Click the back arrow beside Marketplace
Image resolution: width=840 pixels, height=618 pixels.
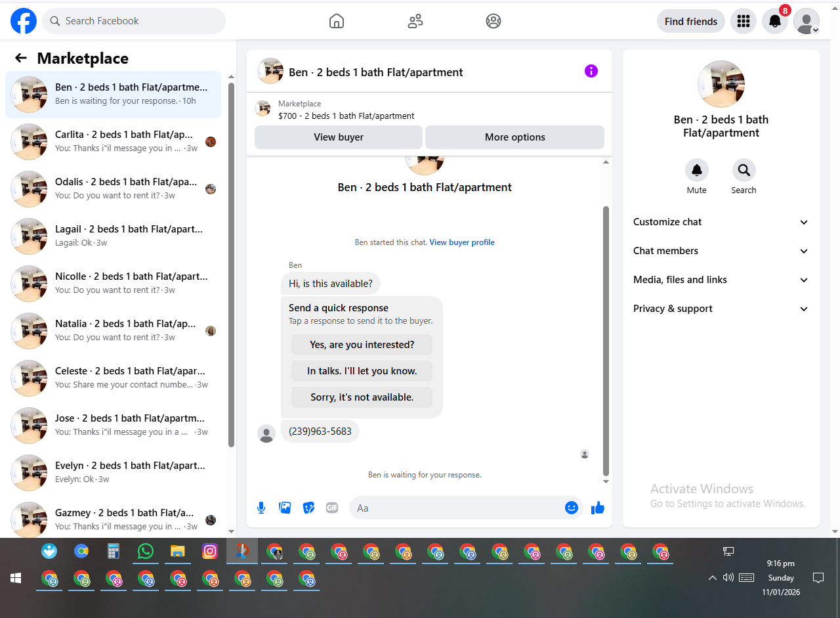21,58
